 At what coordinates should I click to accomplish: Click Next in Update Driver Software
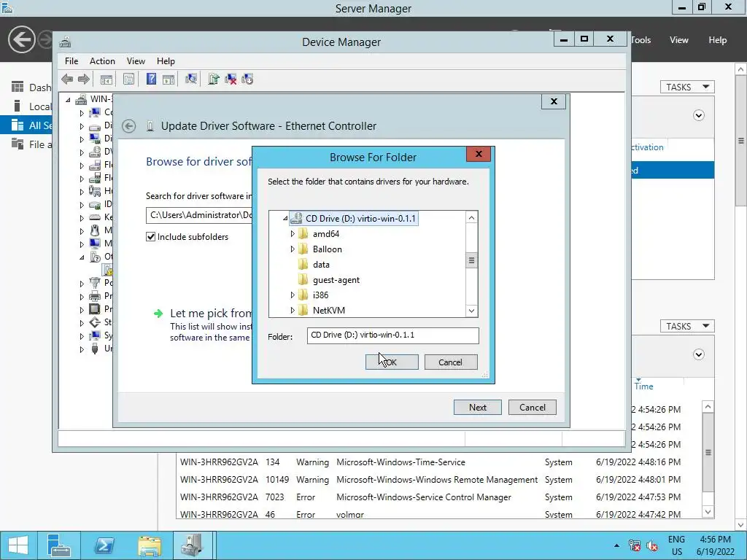click(x=477, y=407)
